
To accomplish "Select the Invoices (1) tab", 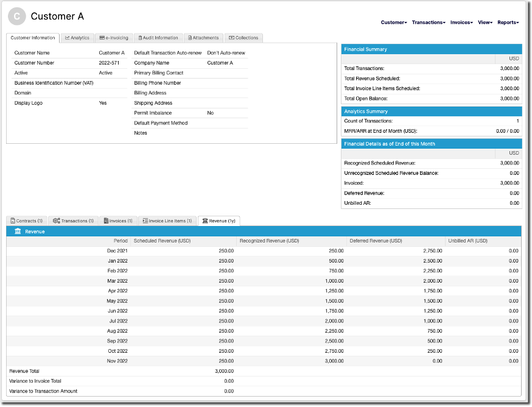I will point(118,221).
